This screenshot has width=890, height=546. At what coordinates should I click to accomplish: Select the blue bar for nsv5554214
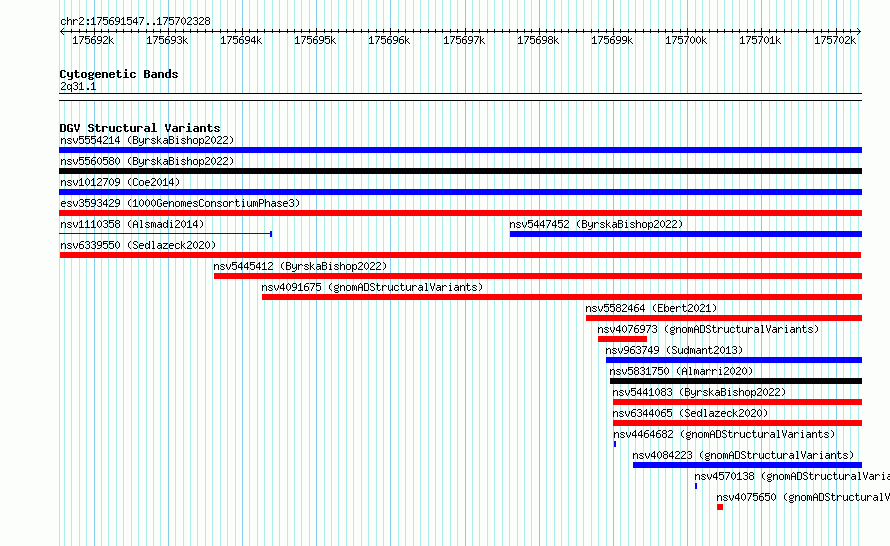[460, 150]
